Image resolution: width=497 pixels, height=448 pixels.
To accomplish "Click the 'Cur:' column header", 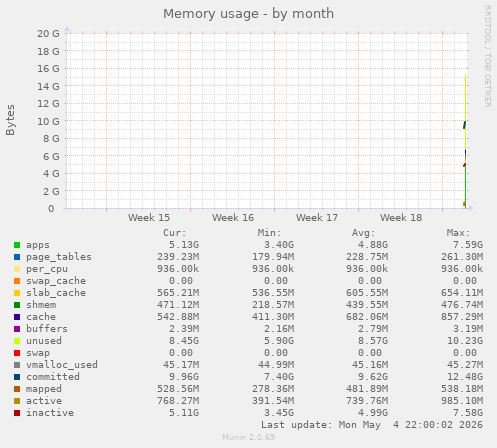I will point(175,233).
